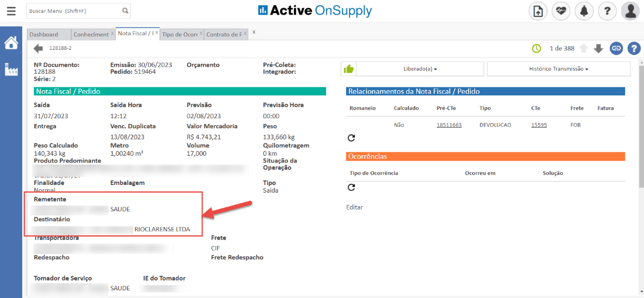644x298 pixels.
Task: Open the hamburger main menu
Action: pyautogui.click(x=11, y=11)
